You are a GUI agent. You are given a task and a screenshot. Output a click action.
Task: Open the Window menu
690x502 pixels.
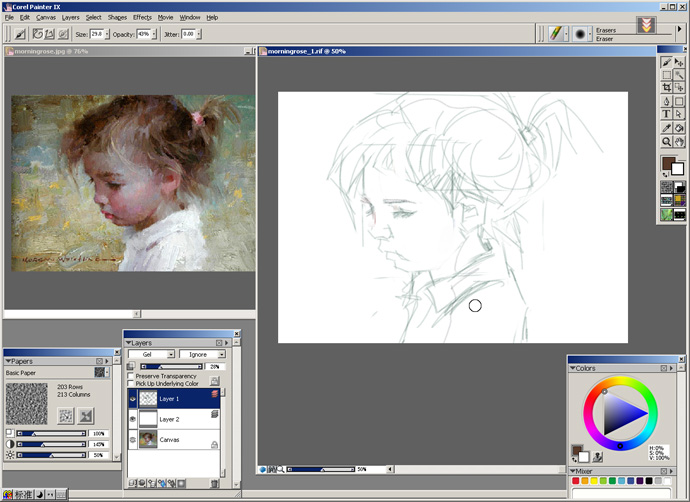click(x=190, y=18)
